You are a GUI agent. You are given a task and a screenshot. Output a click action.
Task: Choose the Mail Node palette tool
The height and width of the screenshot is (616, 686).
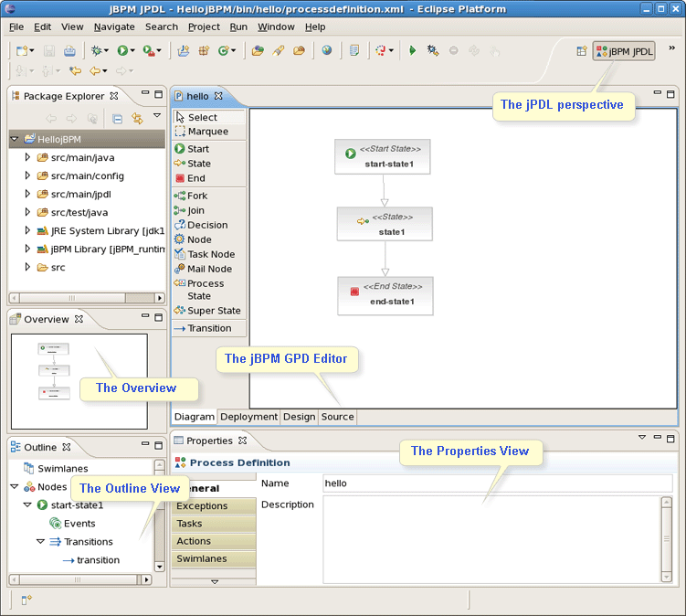(x=209, y=269)
